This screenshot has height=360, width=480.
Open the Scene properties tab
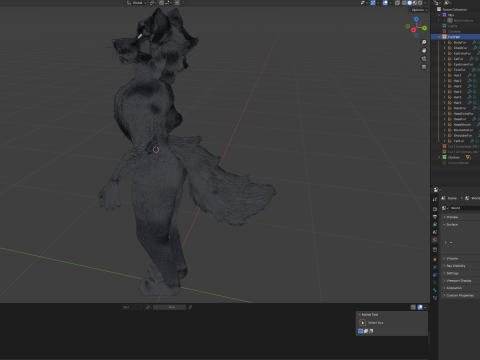[435, 232]
